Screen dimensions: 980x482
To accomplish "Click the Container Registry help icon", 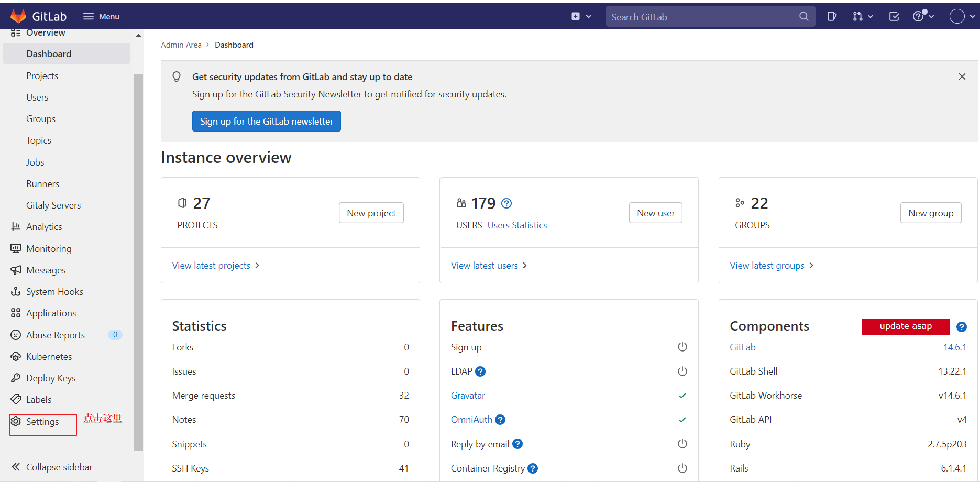I will (533, 468).
